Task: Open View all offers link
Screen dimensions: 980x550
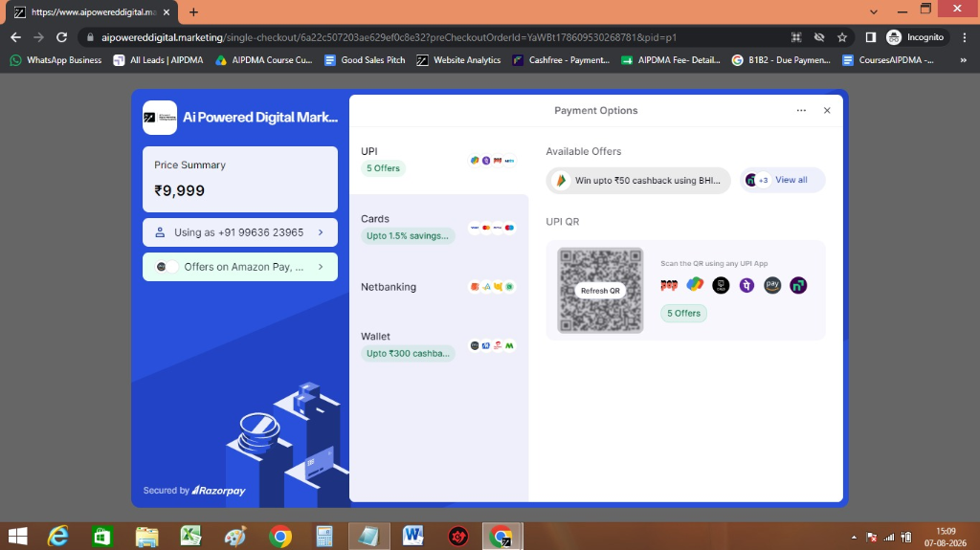Action: tap(783, 180)
